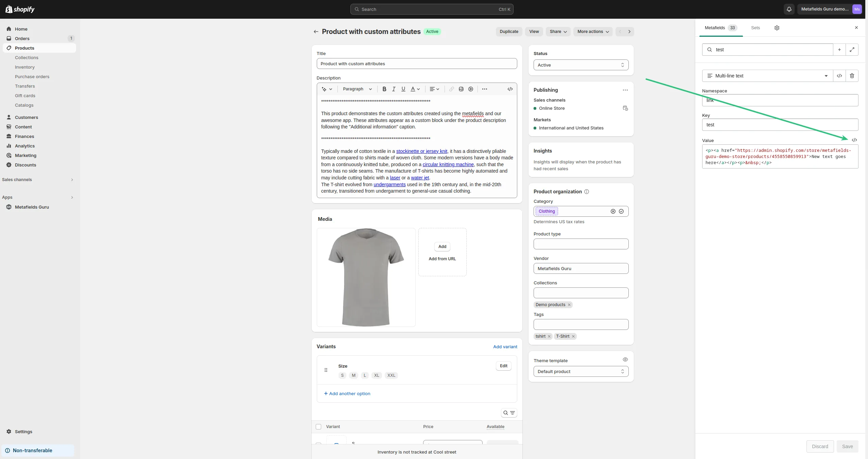
Task: Open AI magic suggestions in description toolbar
Action: 327,89
